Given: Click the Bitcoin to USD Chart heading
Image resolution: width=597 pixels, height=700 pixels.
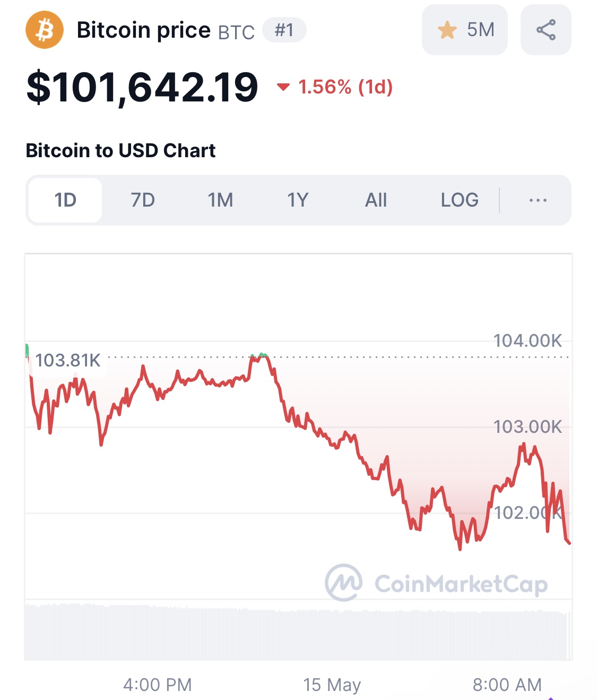Looking at the screenshot, I should [x=120, y=151].
